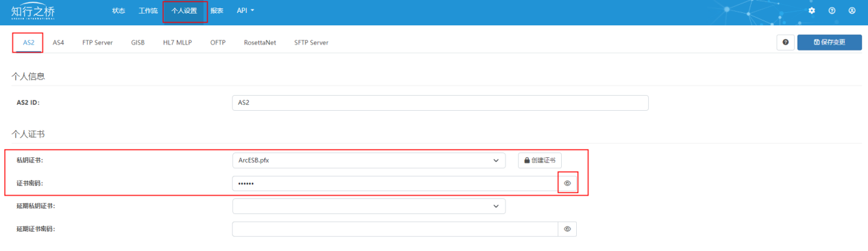868x251 pixels.
Task: Switch to the AS4 tab
Action: click(x=58, y=42)
